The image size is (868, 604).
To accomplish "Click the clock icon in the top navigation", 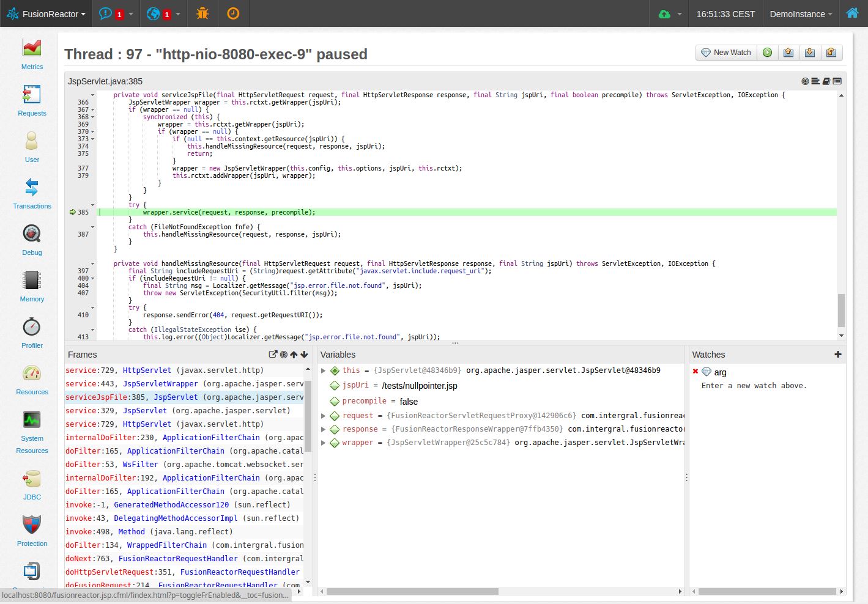I will [233, 13].
